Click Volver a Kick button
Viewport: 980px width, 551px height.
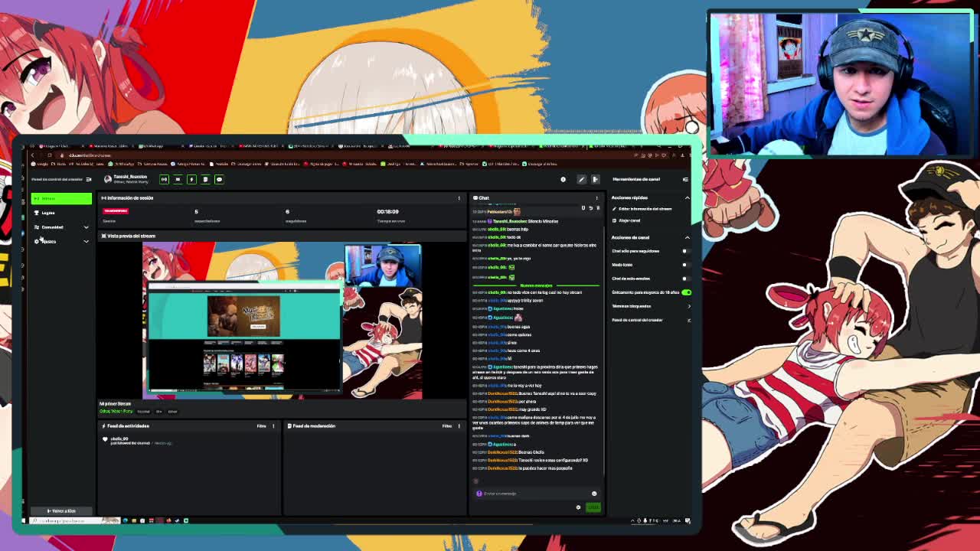61,510
